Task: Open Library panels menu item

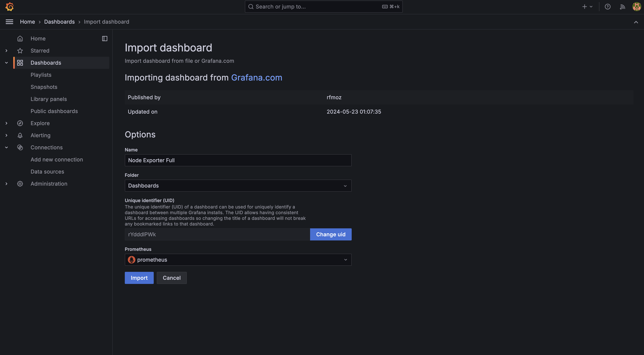Action: tap(49, 99)
